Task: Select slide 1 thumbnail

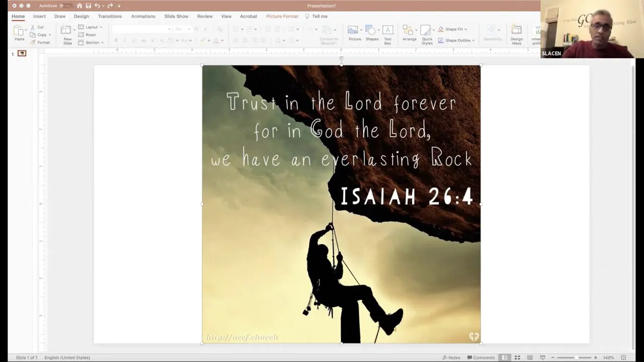Action: [x=22, y=53]
